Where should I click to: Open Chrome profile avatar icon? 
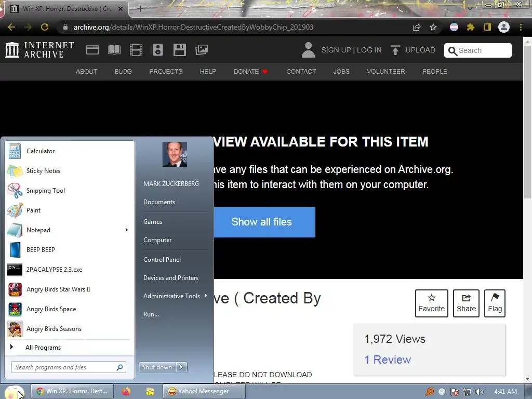click(504, 27)
